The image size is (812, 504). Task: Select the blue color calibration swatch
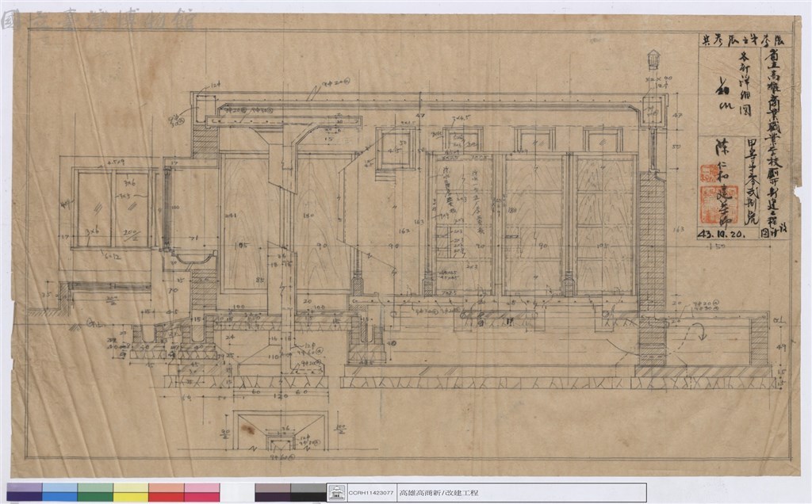click(x=59, y=492)
